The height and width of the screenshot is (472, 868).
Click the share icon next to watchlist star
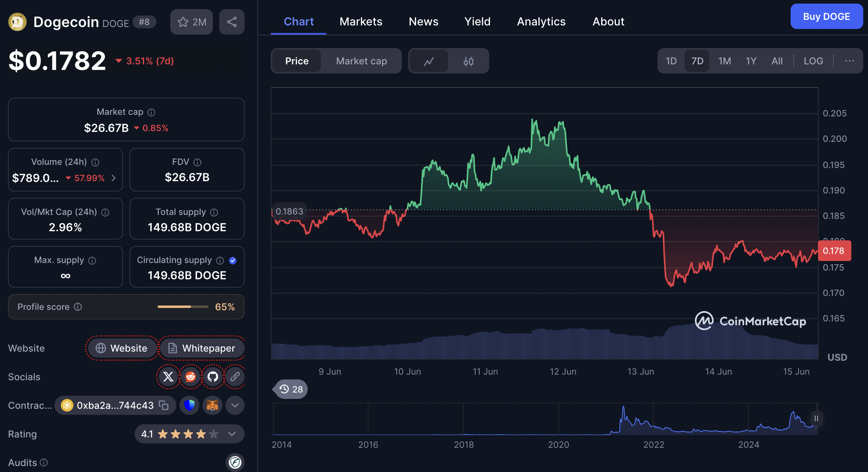click(232, 22)
